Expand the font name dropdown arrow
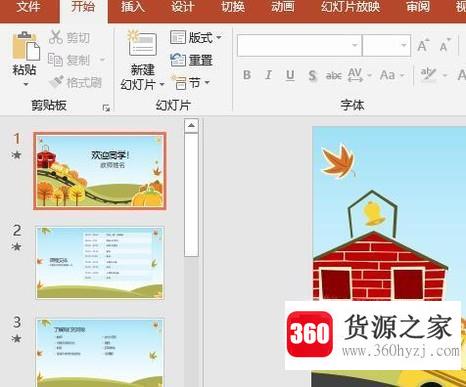This screenshot has width=466, height=387. pyautogui.click(x=355, y=45)
